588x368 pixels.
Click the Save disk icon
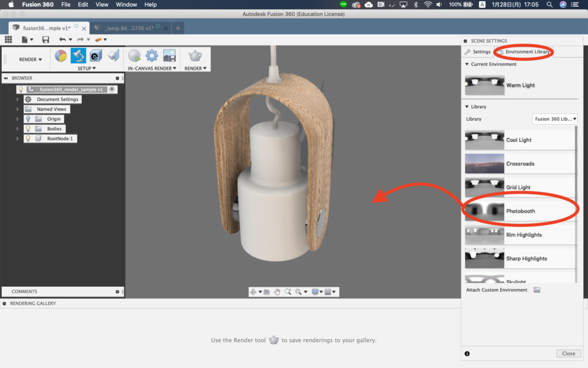coord(46,39)
